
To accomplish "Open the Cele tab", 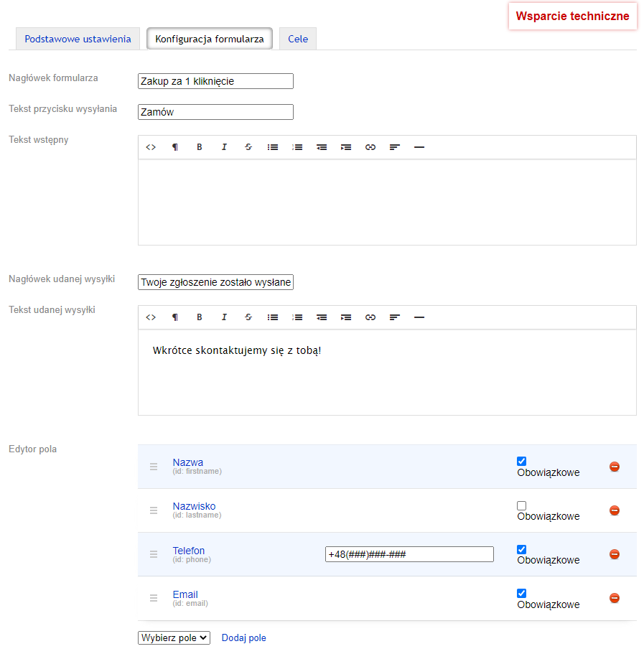I will point(298,39).
